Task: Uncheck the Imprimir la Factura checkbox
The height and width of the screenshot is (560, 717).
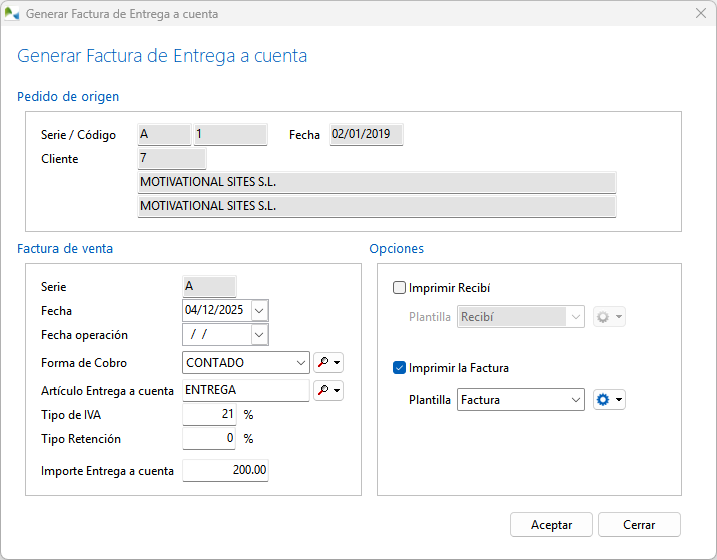Action: [x=399, y=368]
